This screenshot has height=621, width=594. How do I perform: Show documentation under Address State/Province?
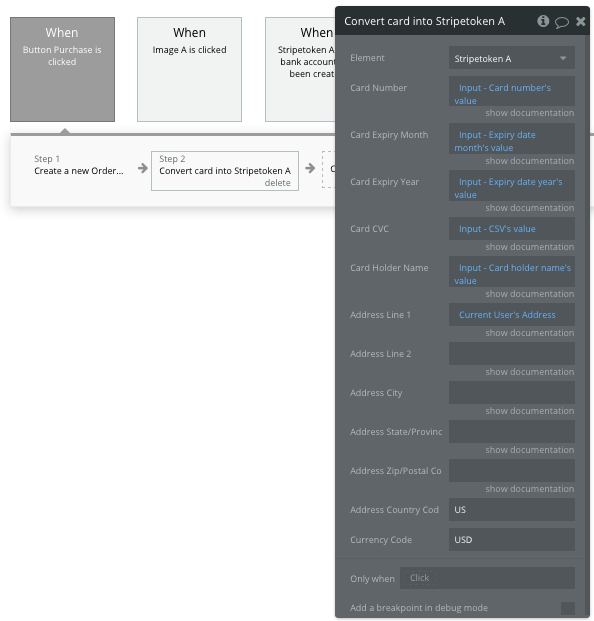pos(529,450)
